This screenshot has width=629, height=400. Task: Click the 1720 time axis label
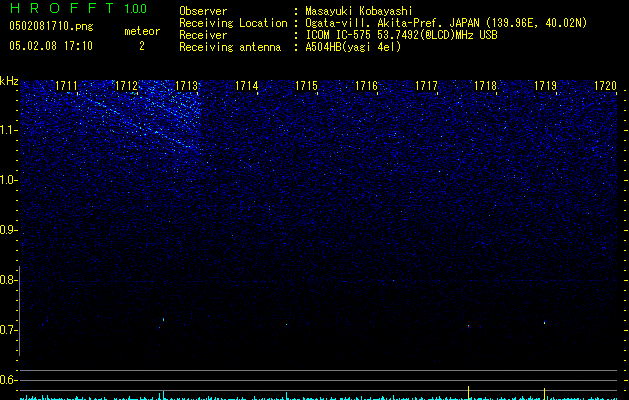605,86
